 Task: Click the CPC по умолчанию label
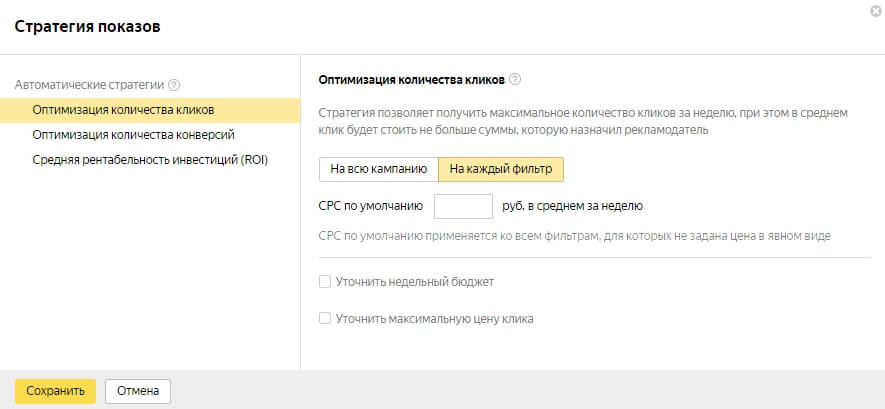(x=371, y=206)
